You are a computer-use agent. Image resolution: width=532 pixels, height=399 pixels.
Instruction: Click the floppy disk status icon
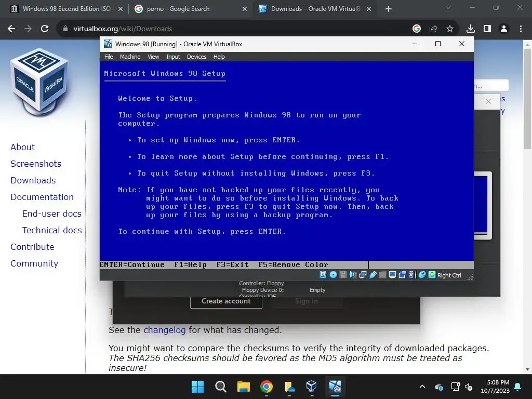coord(343,275)
